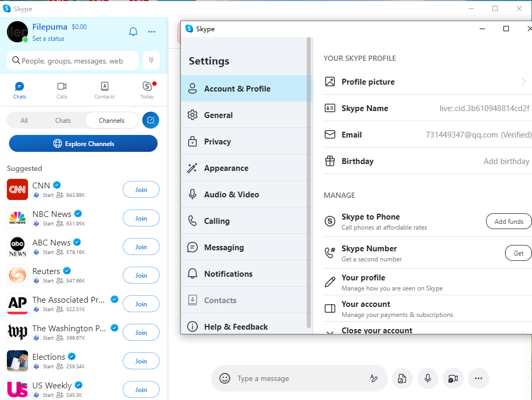Open more message options ellipsis button

479,378
